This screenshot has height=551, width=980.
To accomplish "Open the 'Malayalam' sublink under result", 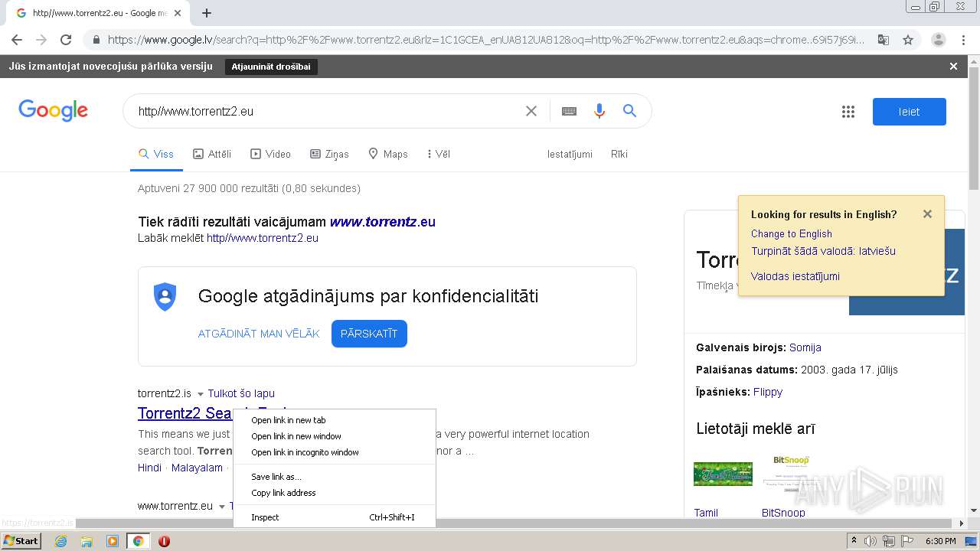I will (x=197, y=468).
